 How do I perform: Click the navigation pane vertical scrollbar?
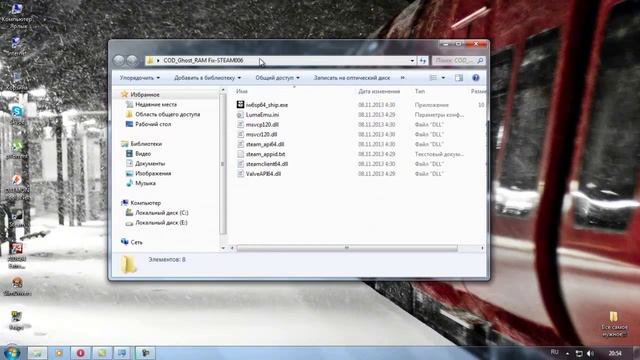(x=223, y=163)
